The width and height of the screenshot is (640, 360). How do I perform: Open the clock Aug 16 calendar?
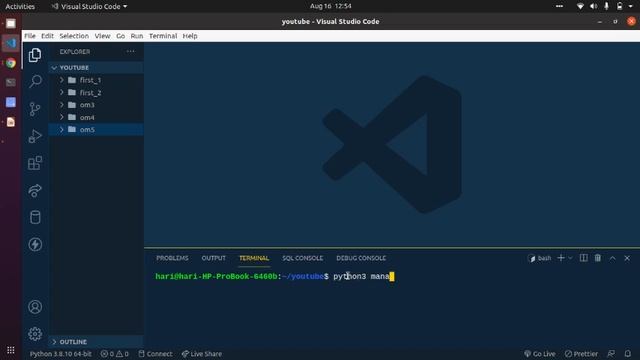coord(330,6)
